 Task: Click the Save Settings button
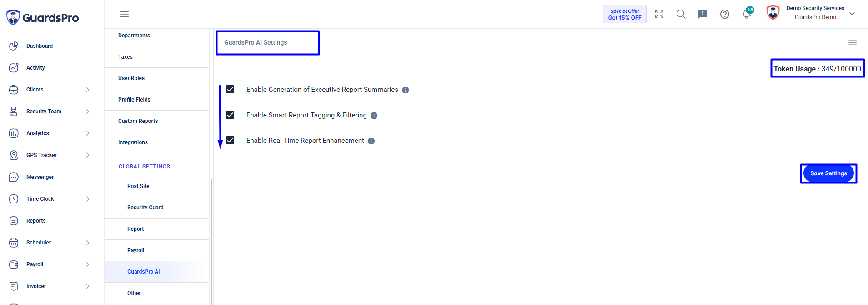828,173
